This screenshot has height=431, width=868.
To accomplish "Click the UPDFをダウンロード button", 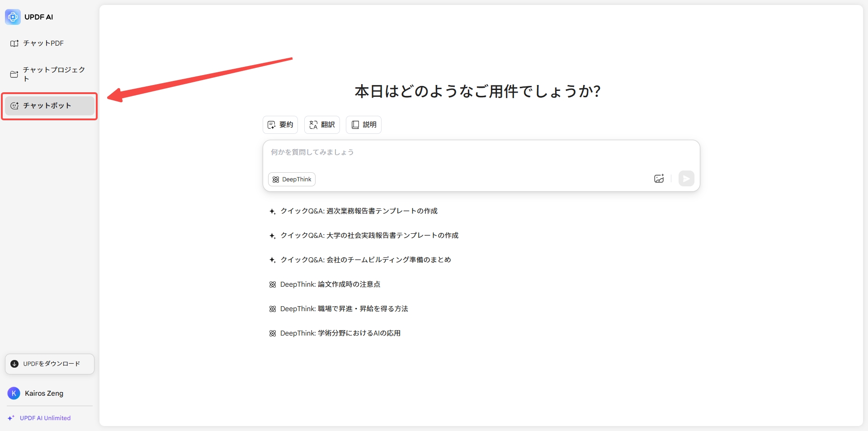I will point(50,364).
